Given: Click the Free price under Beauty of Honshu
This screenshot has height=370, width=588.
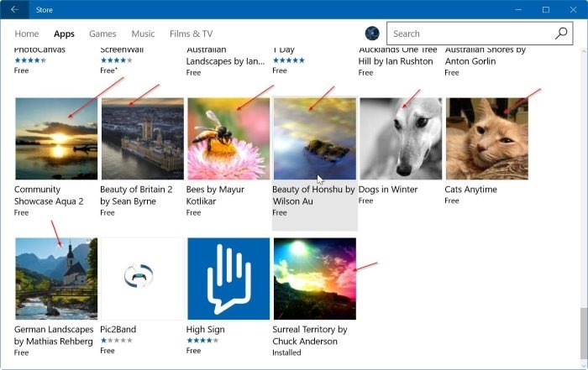Looking at the screenshot, I should (x=280, y=213).
